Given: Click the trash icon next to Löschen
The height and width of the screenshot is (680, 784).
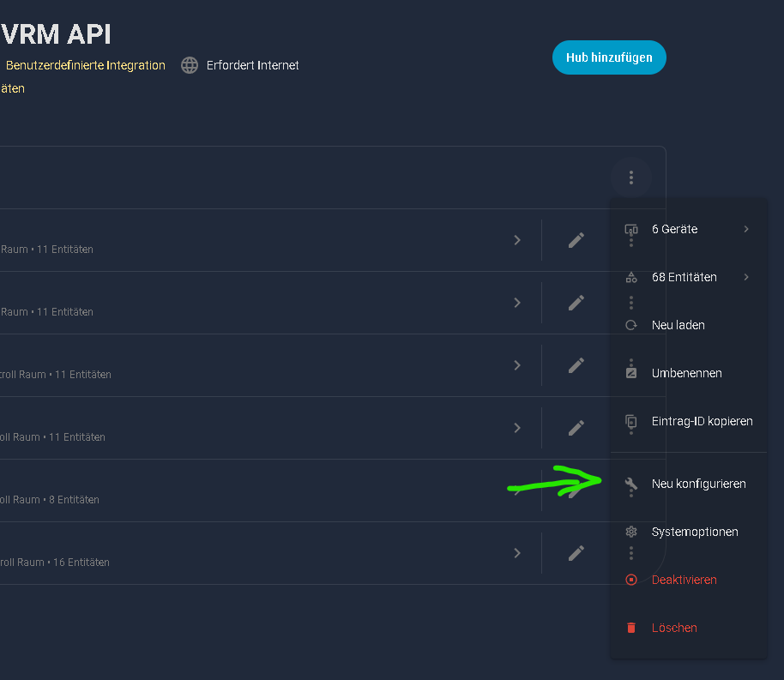Looking at the screenshot, I should (631, 628).
